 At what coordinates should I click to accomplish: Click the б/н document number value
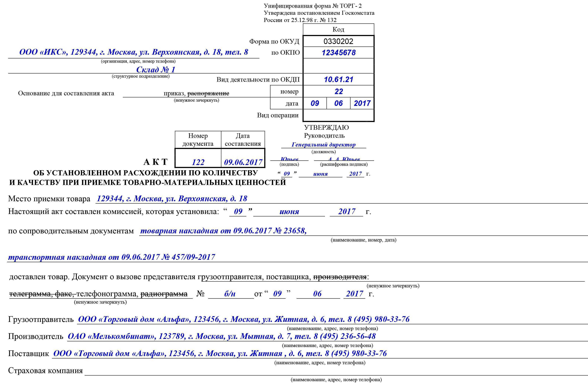[x=230, y=294]
